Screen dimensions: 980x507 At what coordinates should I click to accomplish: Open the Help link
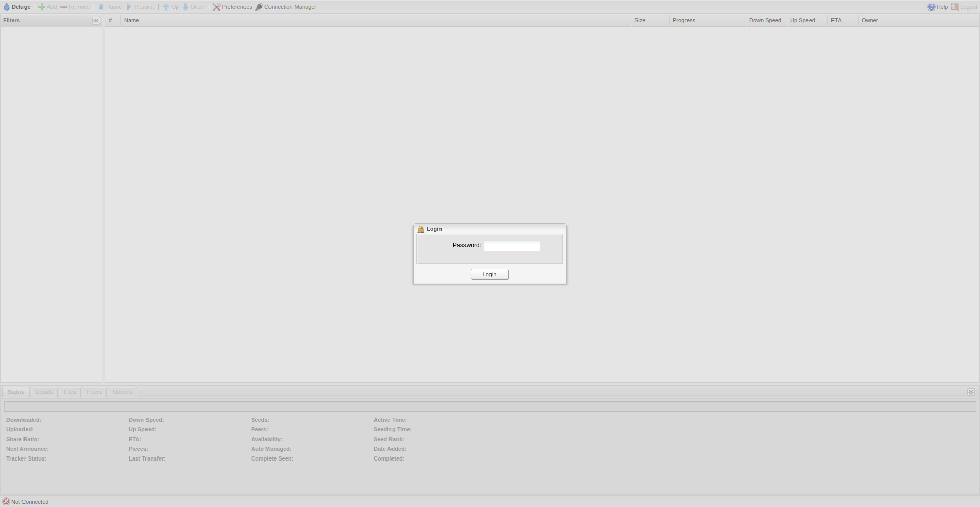click(x=938, y=7)
